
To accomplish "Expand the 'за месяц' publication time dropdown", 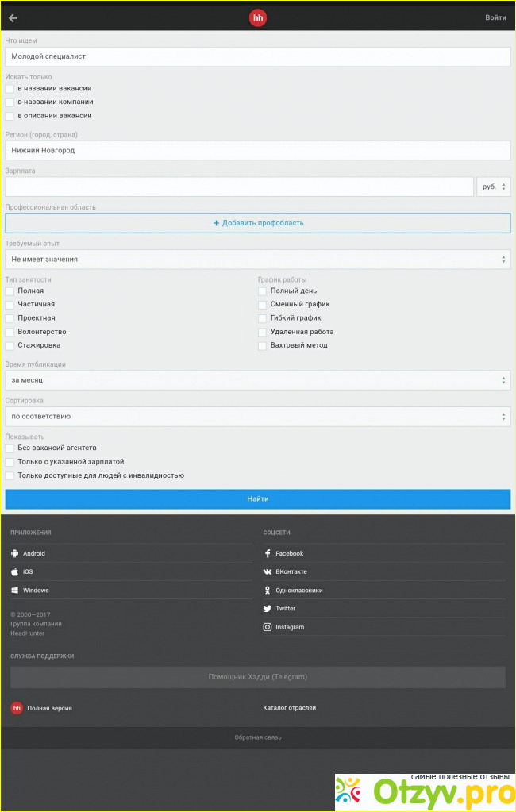I will (257, 380).
